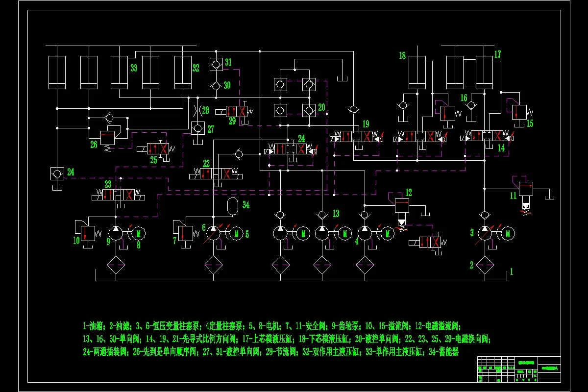Select variable piston pump labeled 6
This screenshot has height=392, width=588.
pos(213,234)
